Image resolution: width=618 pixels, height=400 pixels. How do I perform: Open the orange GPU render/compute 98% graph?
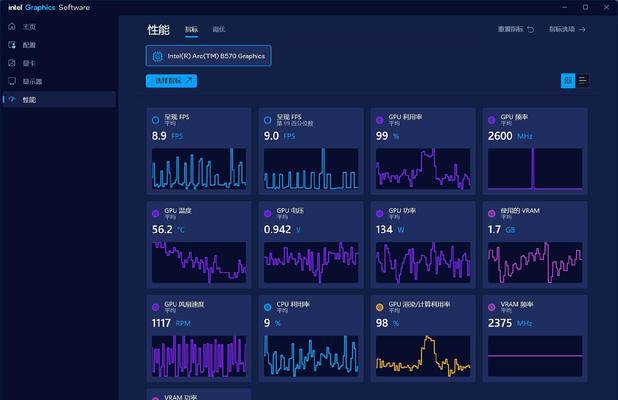423,356
